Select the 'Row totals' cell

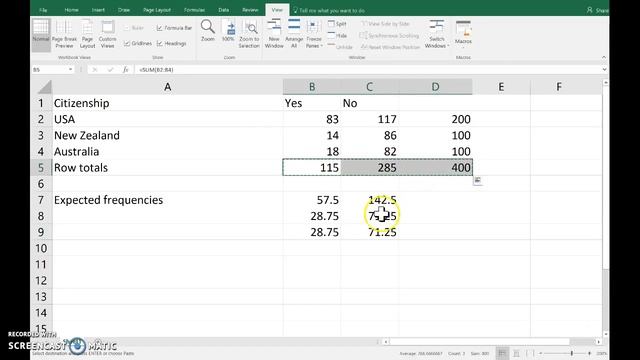168,168
